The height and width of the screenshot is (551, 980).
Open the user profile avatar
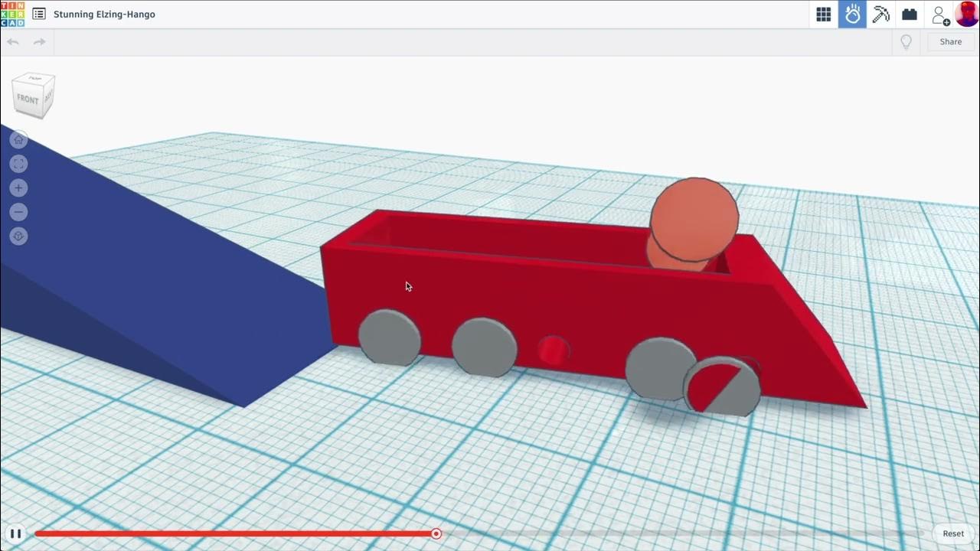967,15
